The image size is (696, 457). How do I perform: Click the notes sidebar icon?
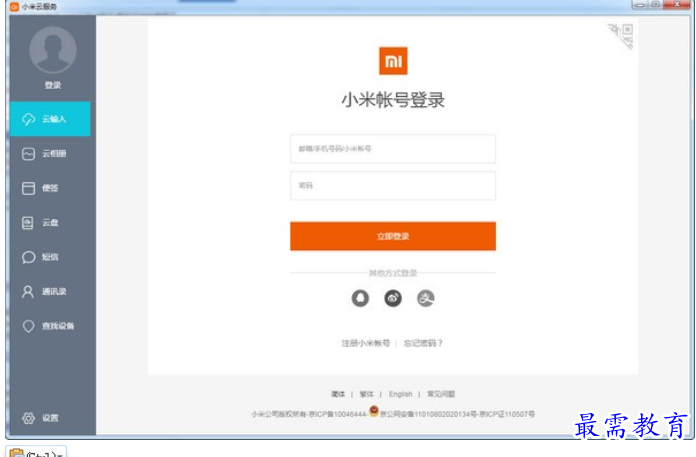click(28, 188)
